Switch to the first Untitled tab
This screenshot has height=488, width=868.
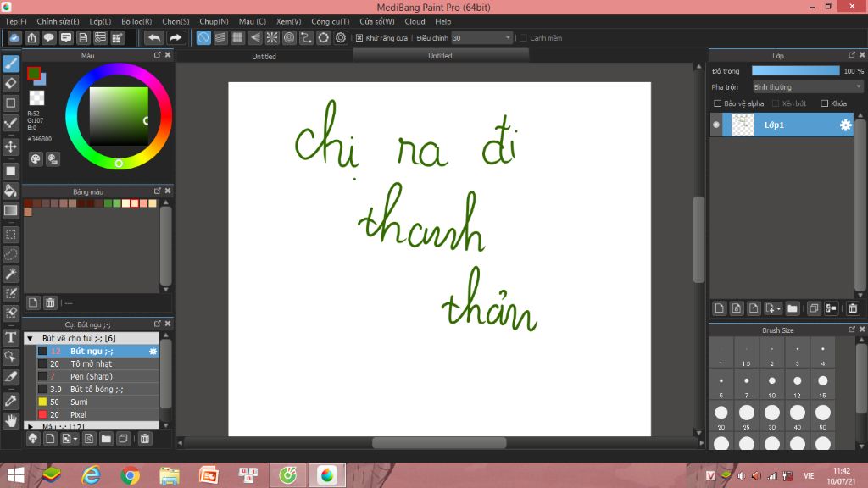(x=264, y=57)
